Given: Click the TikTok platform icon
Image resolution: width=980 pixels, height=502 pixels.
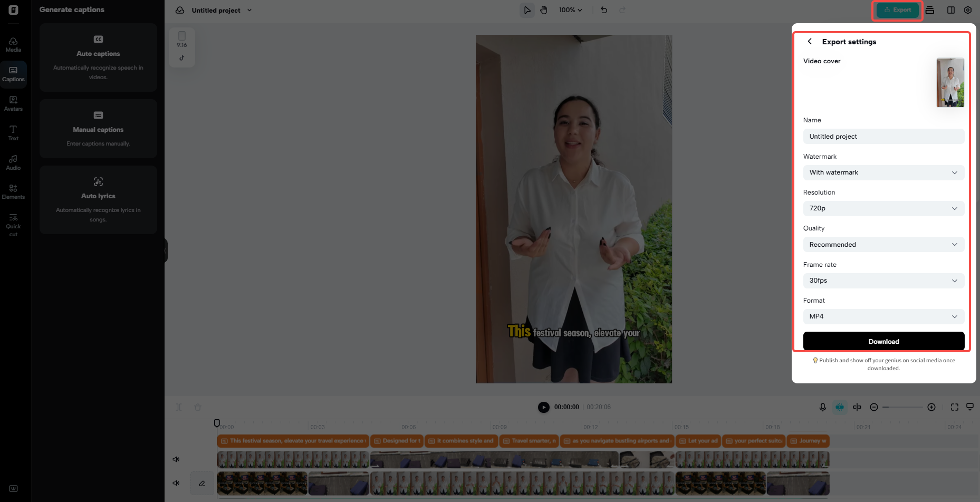Looking at the screenshot, I should click(x=182, y=58).
